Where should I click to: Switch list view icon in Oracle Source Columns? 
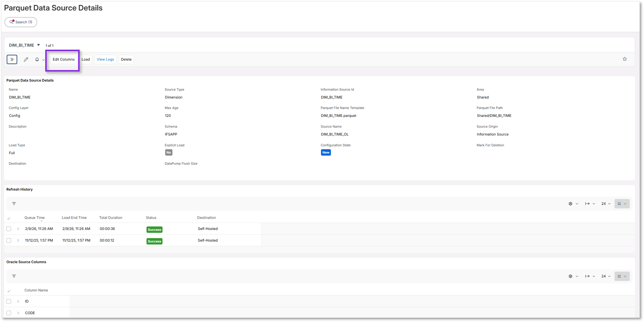click(622, 276)
